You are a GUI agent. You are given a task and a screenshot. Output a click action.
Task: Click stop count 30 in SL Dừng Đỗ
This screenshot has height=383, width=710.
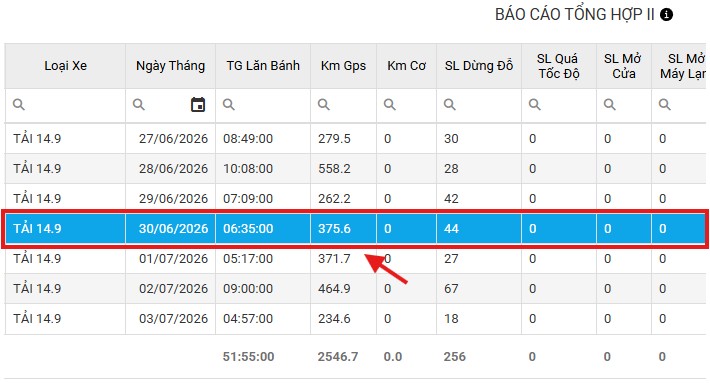(x=451, y=139)
